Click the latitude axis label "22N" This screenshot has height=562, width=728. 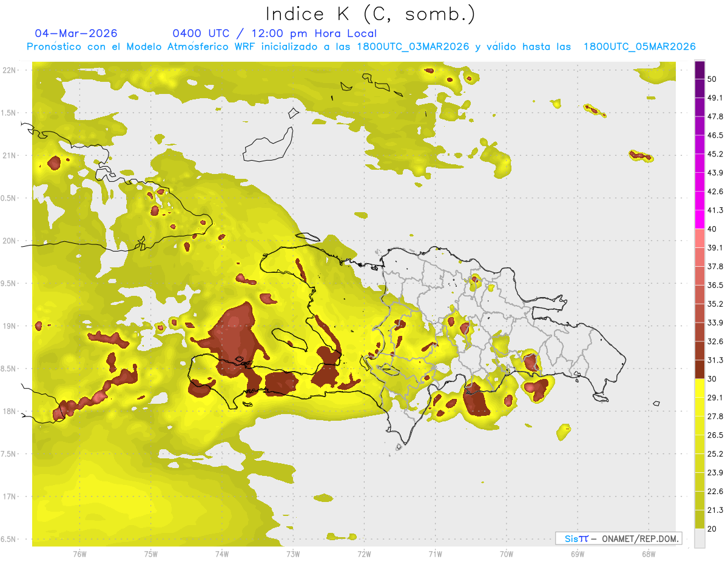(9, 70)
